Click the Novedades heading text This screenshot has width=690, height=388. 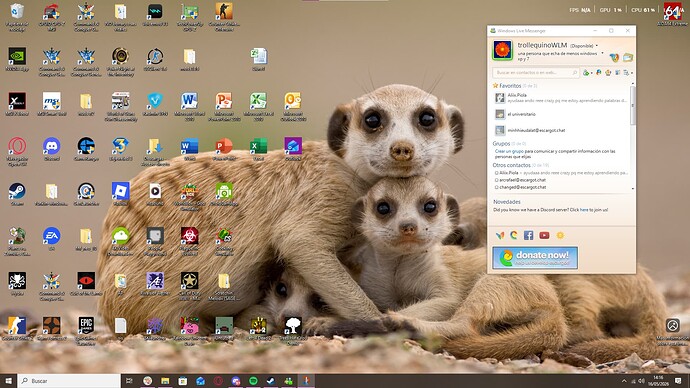(x=506, y=202)
